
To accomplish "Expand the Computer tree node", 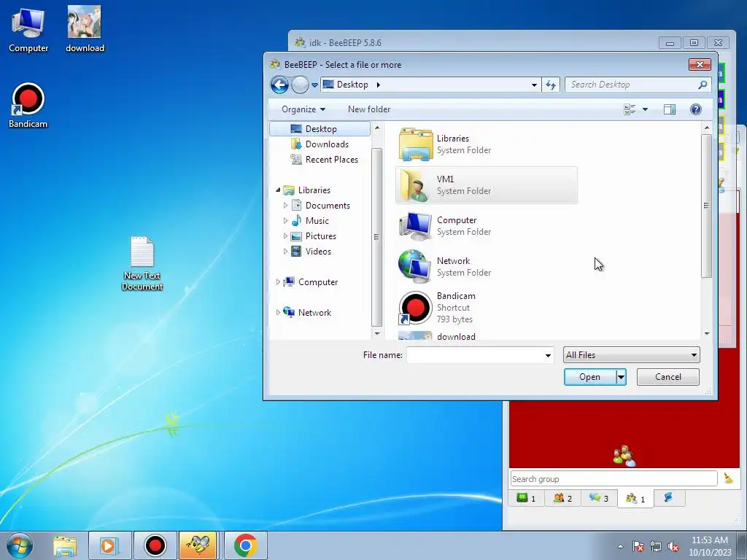I will point(278,282).
